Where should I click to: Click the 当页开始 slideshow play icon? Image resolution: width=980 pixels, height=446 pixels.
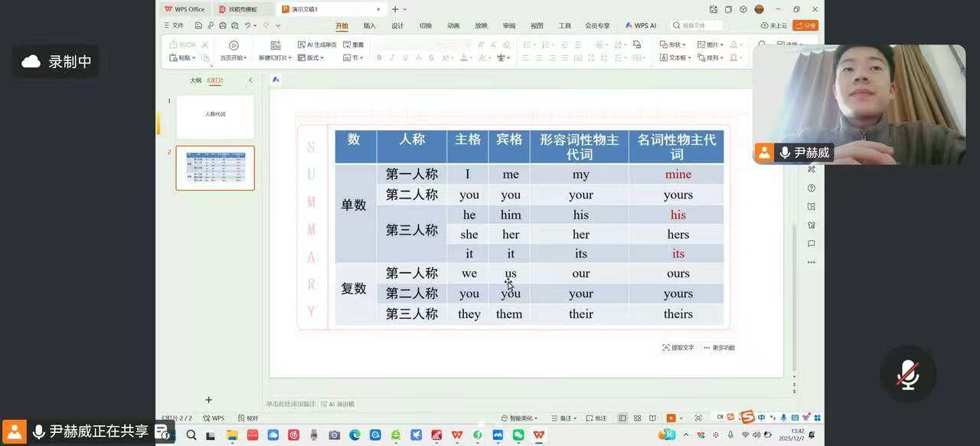coord(234,46)
